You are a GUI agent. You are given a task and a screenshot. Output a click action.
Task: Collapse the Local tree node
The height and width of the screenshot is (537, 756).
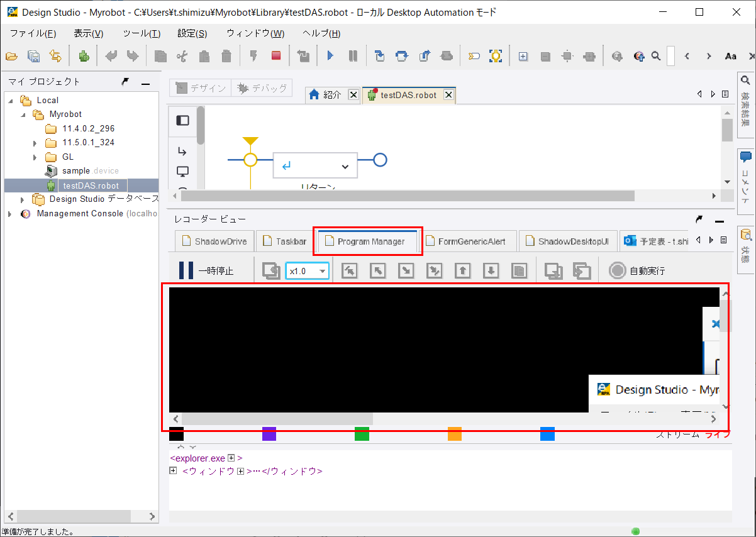coord(10,100)
